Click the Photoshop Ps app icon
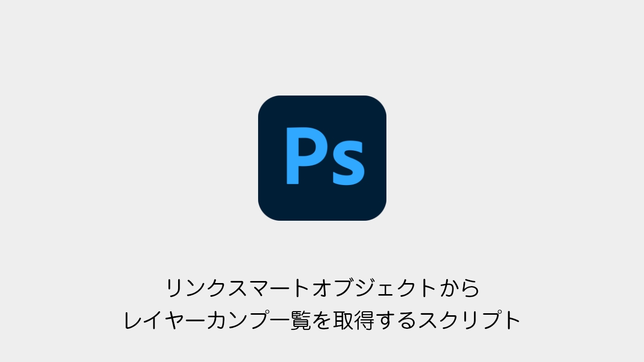Image resolution: width=644 pixels, height=362 pixels. 322,158
